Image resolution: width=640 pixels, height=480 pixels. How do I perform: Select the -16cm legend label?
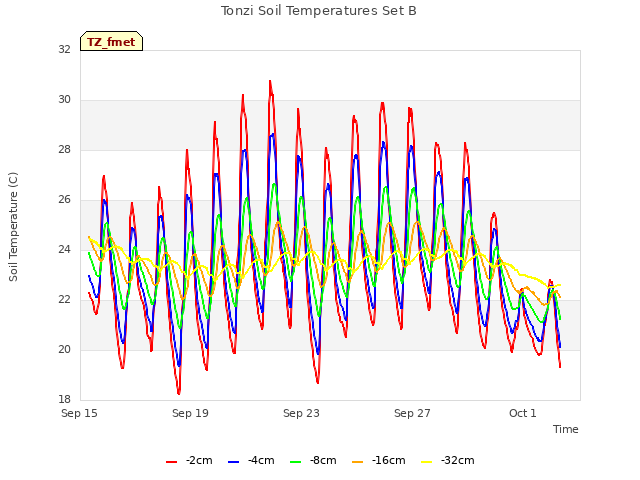click(389, 460)
